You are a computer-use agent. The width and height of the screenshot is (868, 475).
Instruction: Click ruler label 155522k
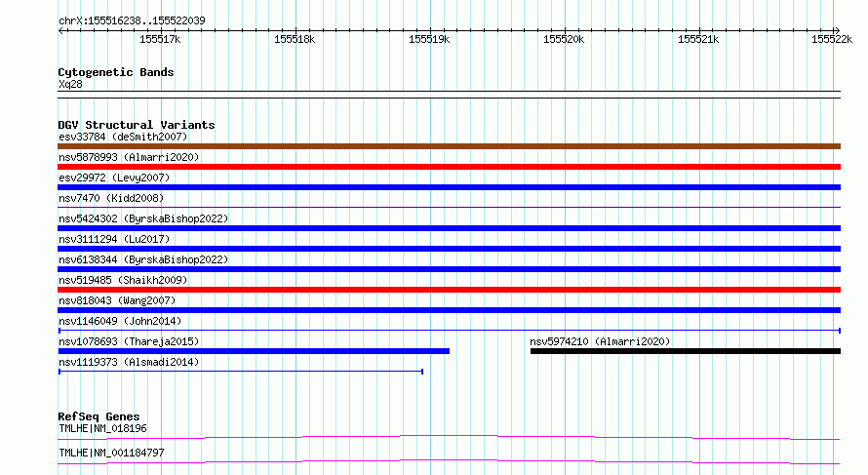click(x=832, y=39)
